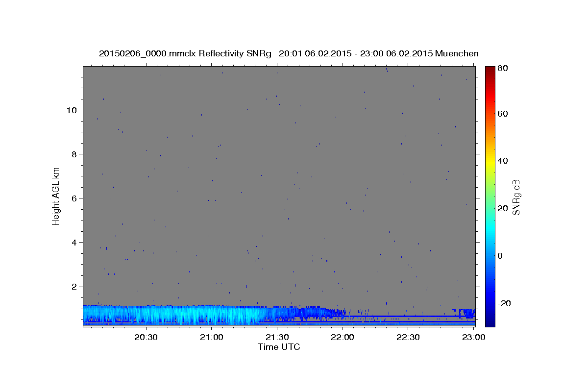Click the colorbar value 80
This screenshot has width=588, height=392.
point(503,68)
